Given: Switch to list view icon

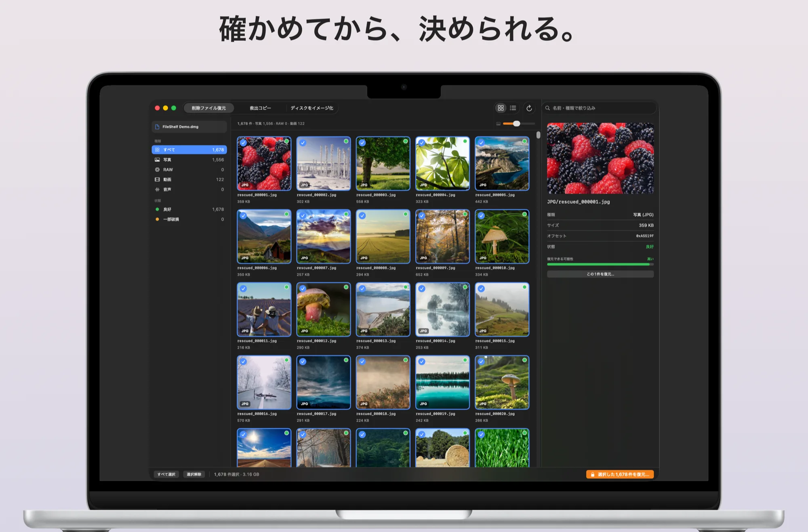Looking at the screenshot, I should point(513,108).
